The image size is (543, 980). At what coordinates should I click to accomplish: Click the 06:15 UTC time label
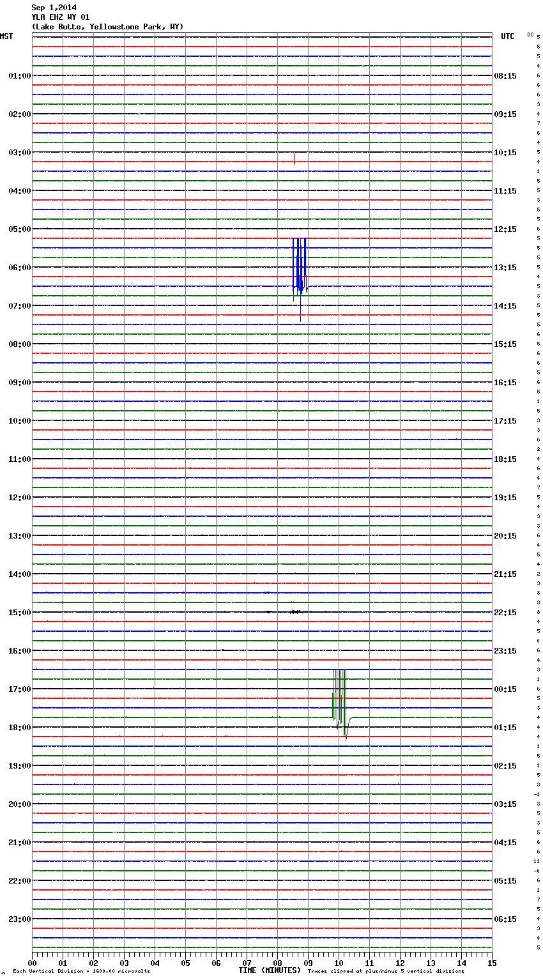[505, 919]
